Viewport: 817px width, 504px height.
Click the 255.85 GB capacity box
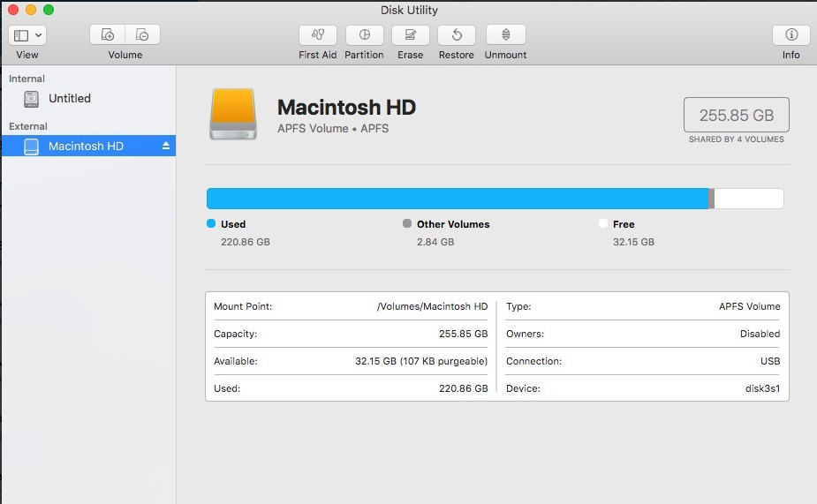point(737,115)
